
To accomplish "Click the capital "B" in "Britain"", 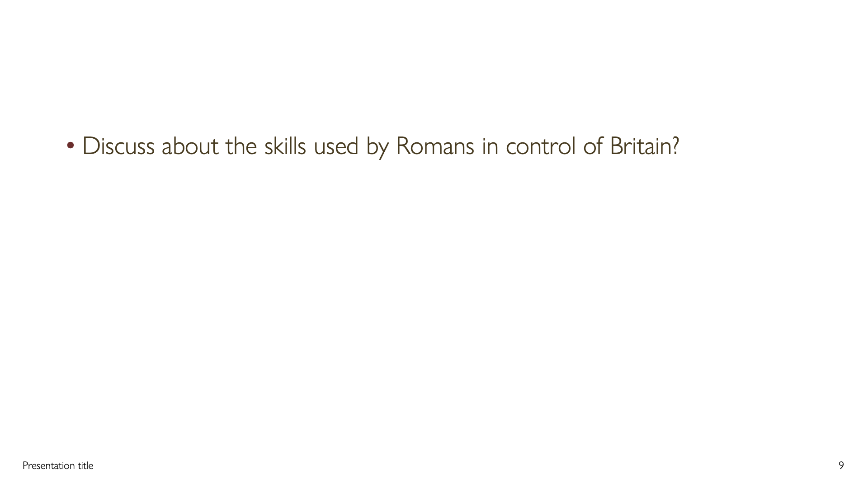I will pyautogui.click(x=615, y=146).
